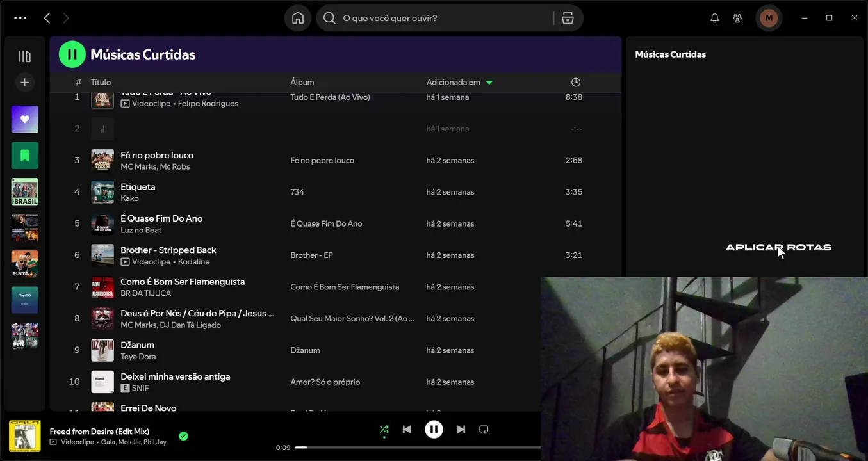The height and width of the screenshot is (461, 868).
Task: Open now-playing title Freed from Desire (Edit Mix)
Action: coord(99,431)
